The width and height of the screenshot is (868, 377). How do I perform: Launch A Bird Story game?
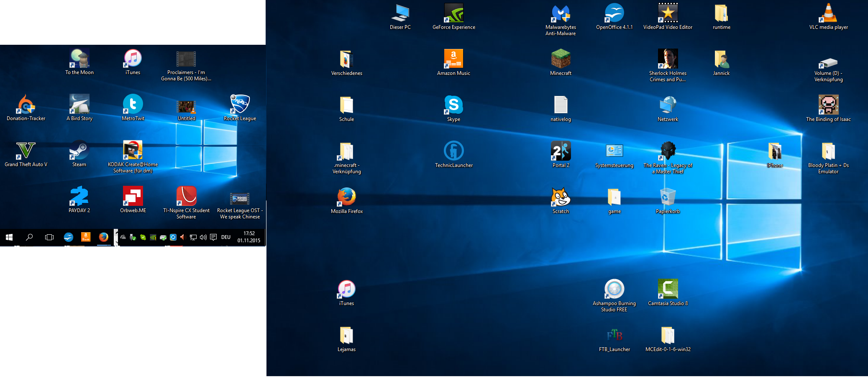[79, 108]
